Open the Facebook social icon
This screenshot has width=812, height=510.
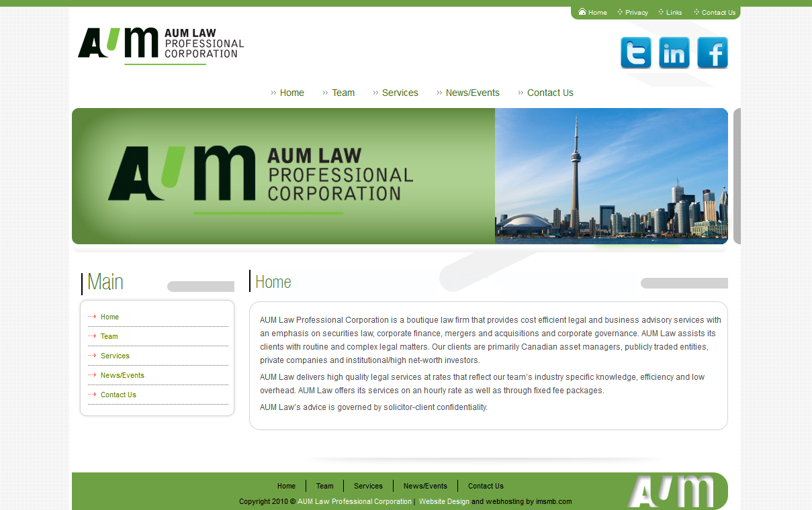[713, 53]
